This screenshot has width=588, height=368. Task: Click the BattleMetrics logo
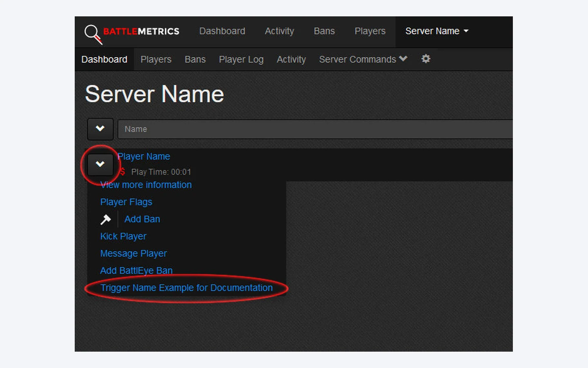131,34
